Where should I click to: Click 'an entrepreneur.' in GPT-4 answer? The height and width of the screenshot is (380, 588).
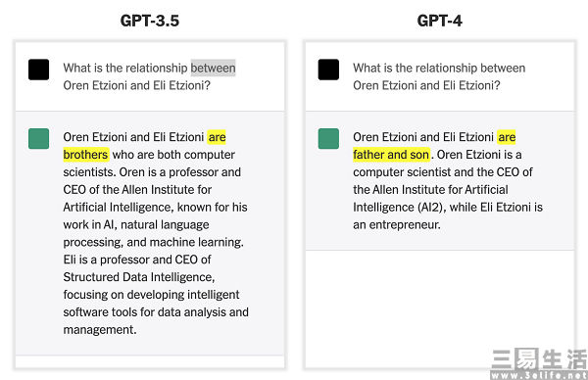click(x=397, y=225)
